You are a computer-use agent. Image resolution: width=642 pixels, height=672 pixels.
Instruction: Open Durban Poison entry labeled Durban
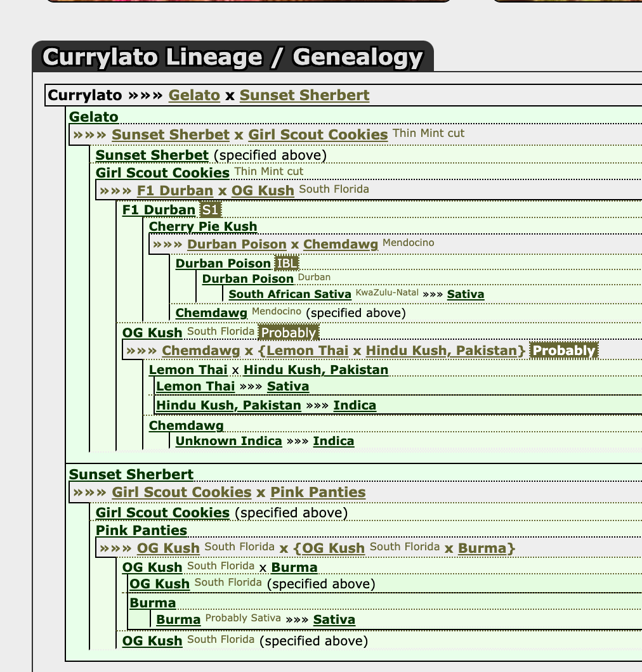(247, 279)
